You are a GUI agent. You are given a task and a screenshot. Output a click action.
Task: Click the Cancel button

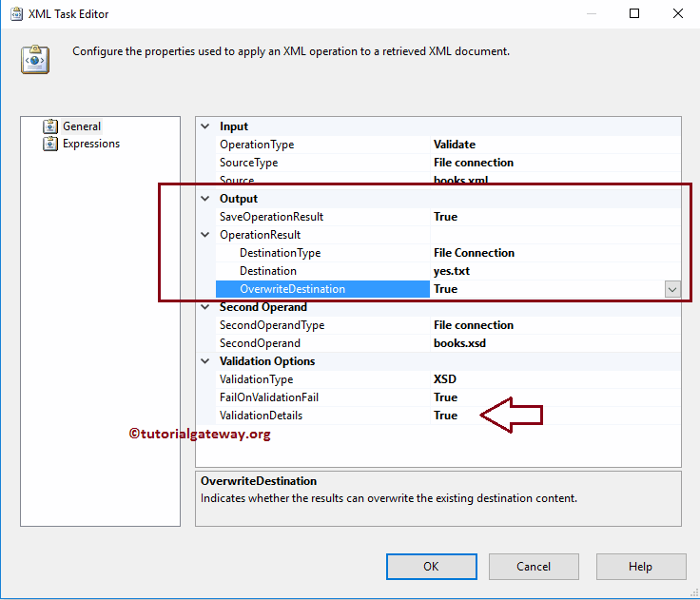[534, 567]
